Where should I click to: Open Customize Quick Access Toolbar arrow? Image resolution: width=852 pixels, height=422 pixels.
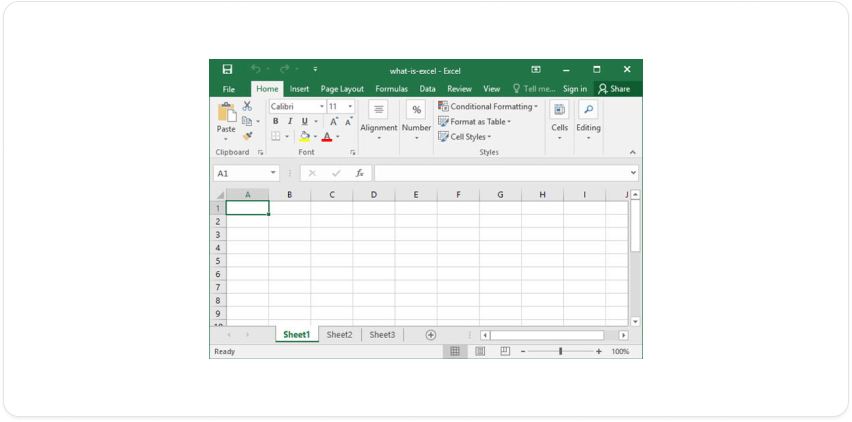coord(315,69)
